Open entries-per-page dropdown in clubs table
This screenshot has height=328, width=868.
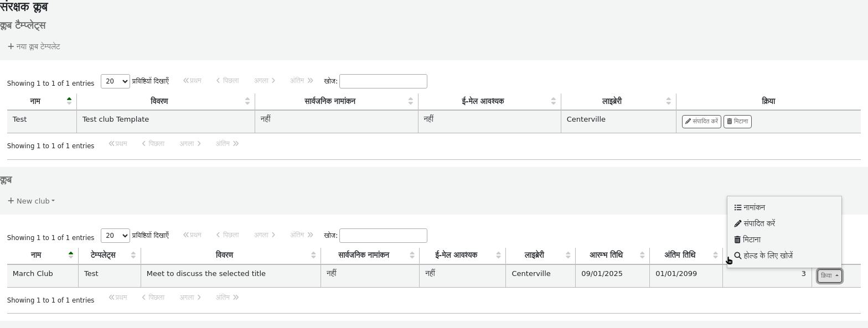[x=115, y=236]
